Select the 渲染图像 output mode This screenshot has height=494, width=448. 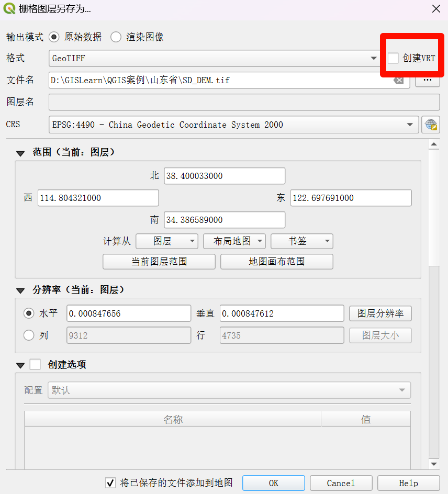(116, 37)
